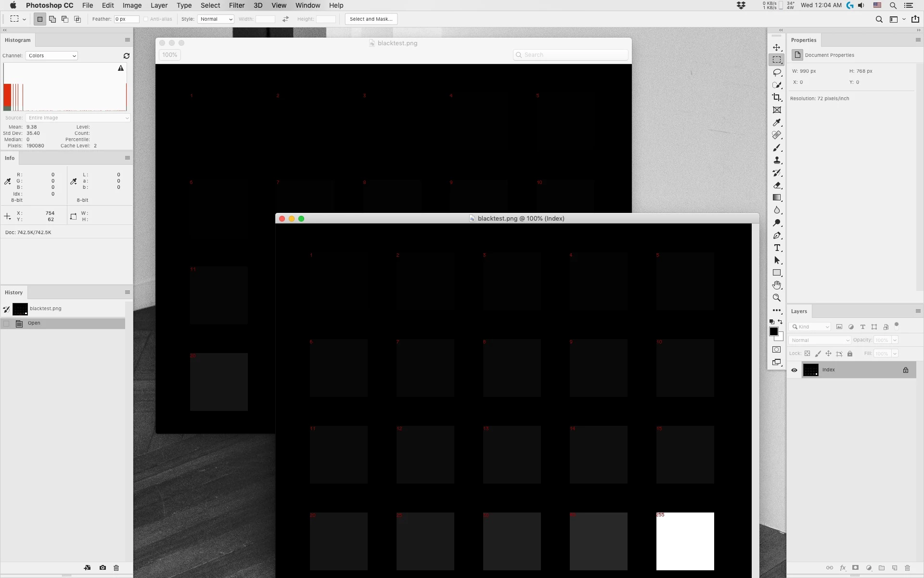Click the histogram refresh icon
924x578 pixels.
(x=127, y=56)
